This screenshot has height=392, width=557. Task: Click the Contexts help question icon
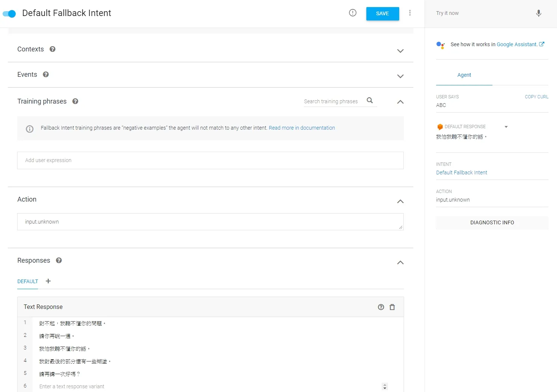53,49
